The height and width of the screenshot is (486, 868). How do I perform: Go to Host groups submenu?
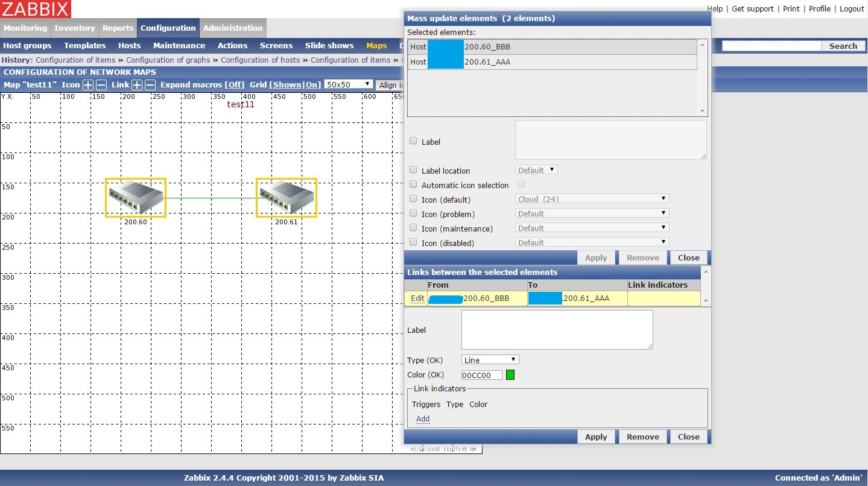[27, 45]
